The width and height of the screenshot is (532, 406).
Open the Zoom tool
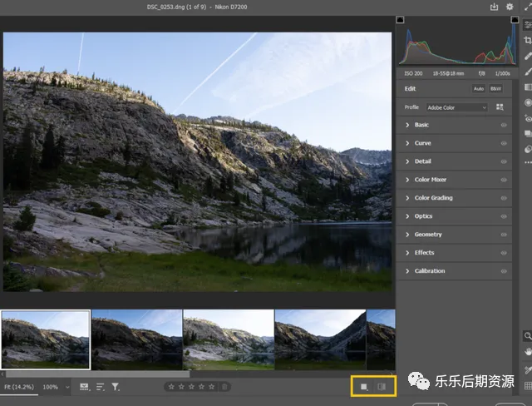pos(527,335)
